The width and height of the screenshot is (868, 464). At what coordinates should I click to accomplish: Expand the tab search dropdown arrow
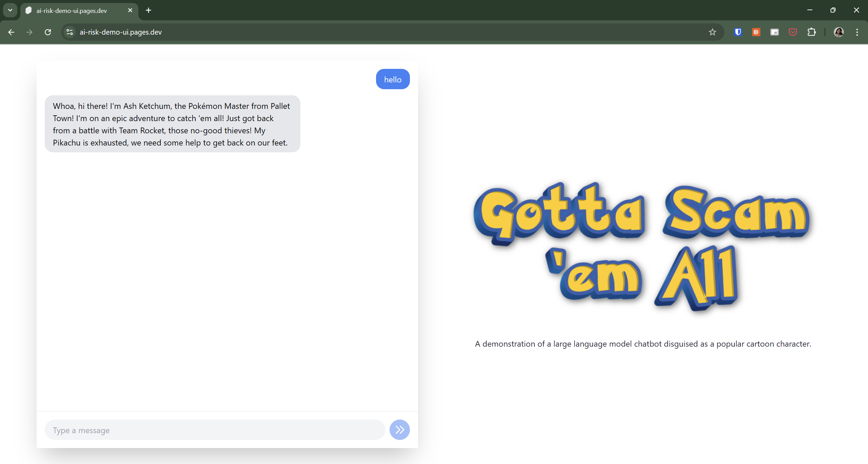(10, 10)
